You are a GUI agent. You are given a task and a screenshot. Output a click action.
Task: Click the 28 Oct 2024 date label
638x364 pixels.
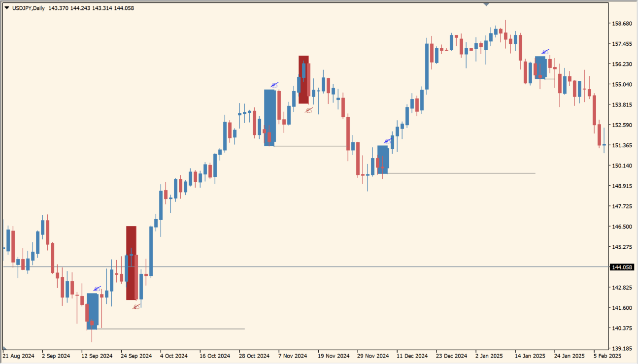point(254,356)
